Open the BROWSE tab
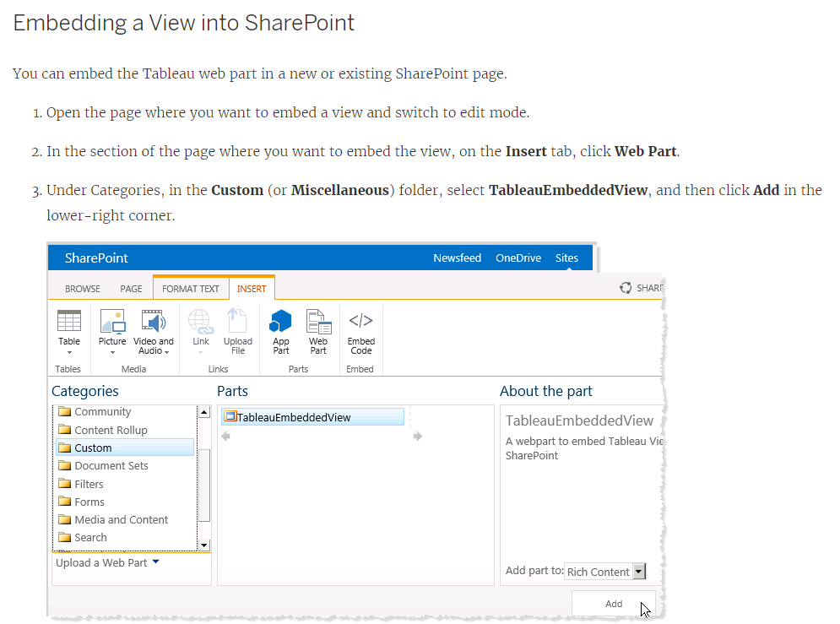 [x=81, y=288]
